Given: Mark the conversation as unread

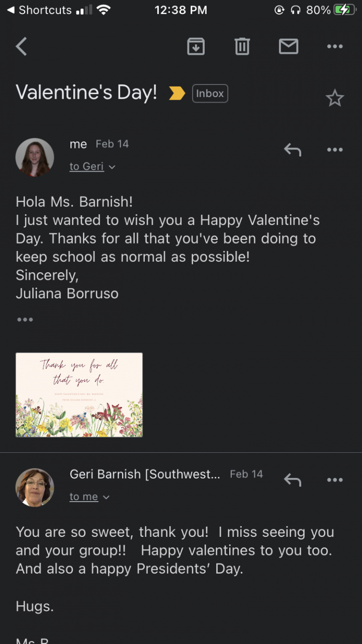Looking at the screenshot, I should pos(289,47).
